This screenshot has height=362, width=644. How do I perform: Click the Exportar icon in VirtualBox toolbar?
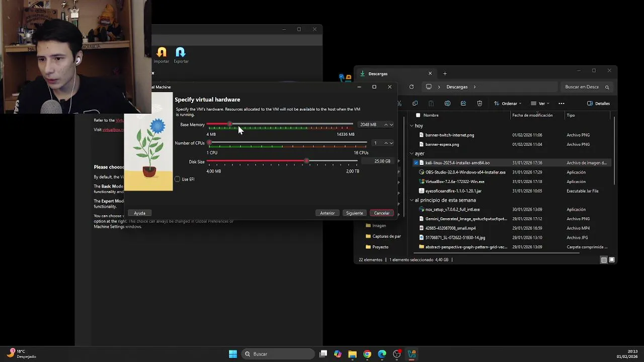pyautogui.click(x=181, y=53)
